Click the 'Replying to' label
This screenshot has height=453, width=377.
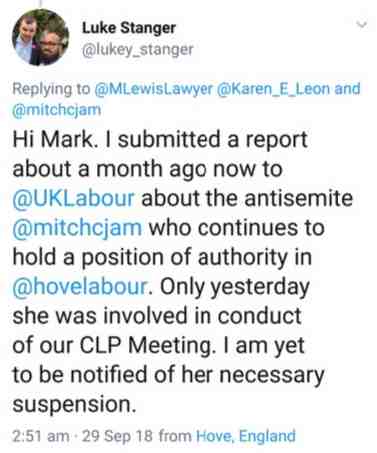point(51,89)
